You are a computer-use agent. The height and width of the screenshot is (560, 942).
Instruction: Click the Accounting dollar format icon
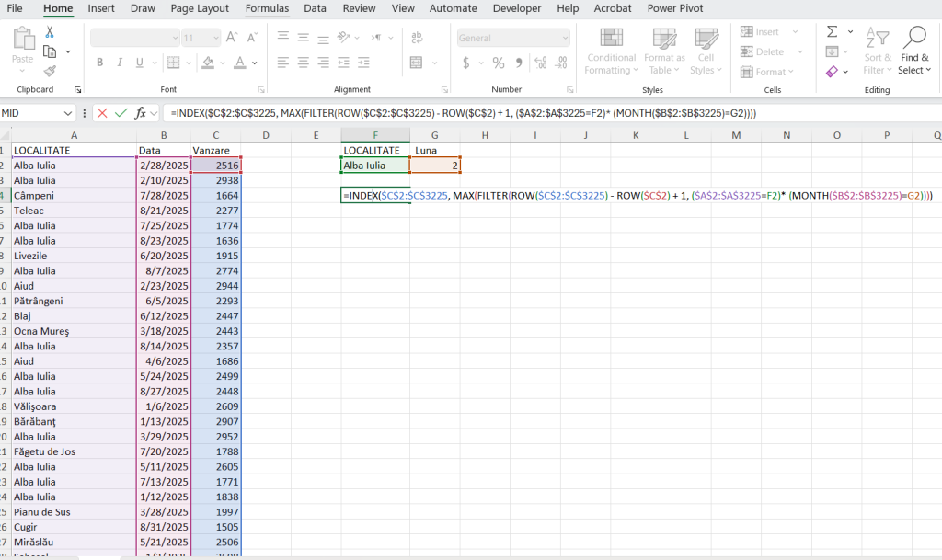(x=466, y=63)
